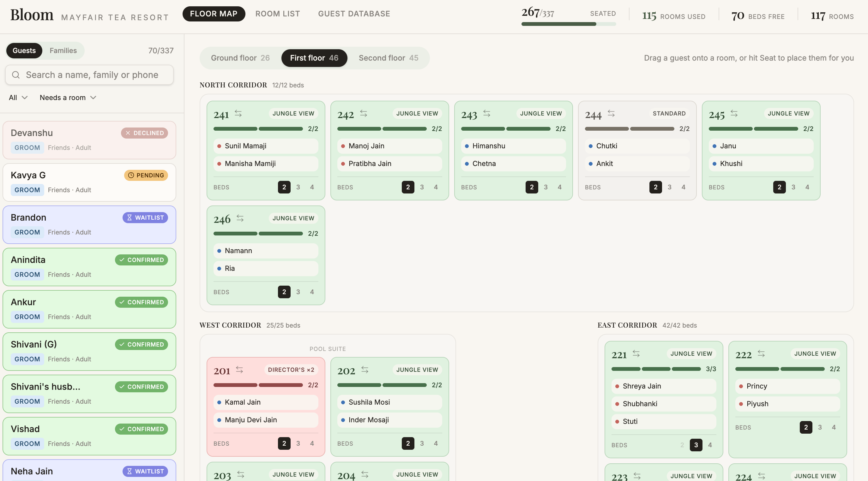Click the swap icon on room 245
The width and height of the screenshot is (868, 481).
pyautogui.click(x=734, y=113)
